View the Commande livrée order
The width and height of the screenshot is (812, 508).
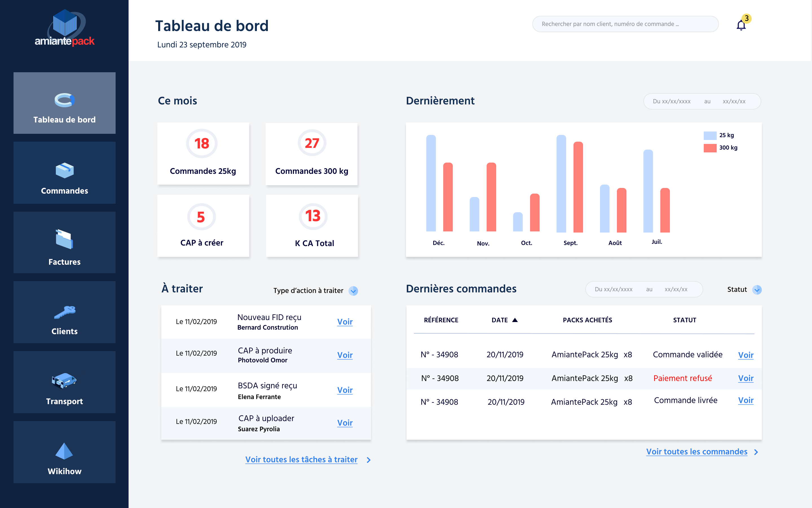tap(746, 400)
